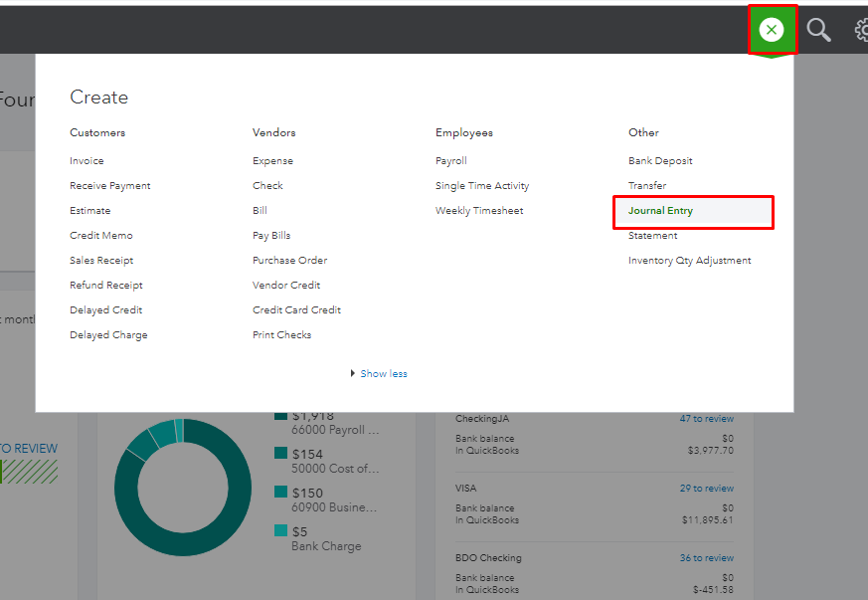Screen dimensions: 868x600
Task: Open the search magnifier icon
Action: coord(818,30)
